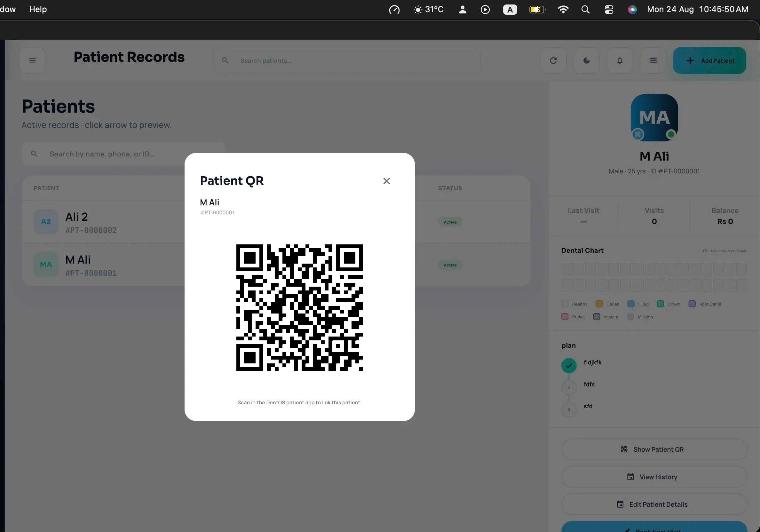Select the Bridge legend swatch
This screenshot has height=532, width=760.
[565, 317]
